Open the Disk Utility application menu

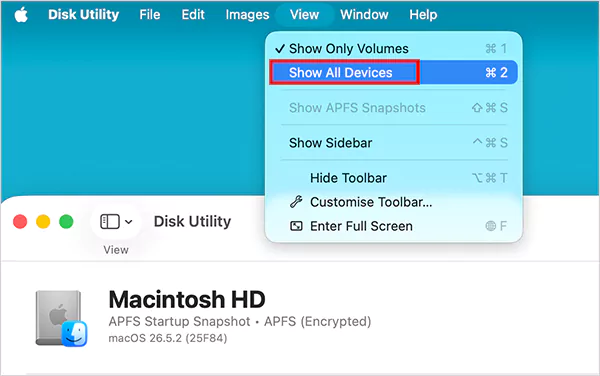click(83, 15)
